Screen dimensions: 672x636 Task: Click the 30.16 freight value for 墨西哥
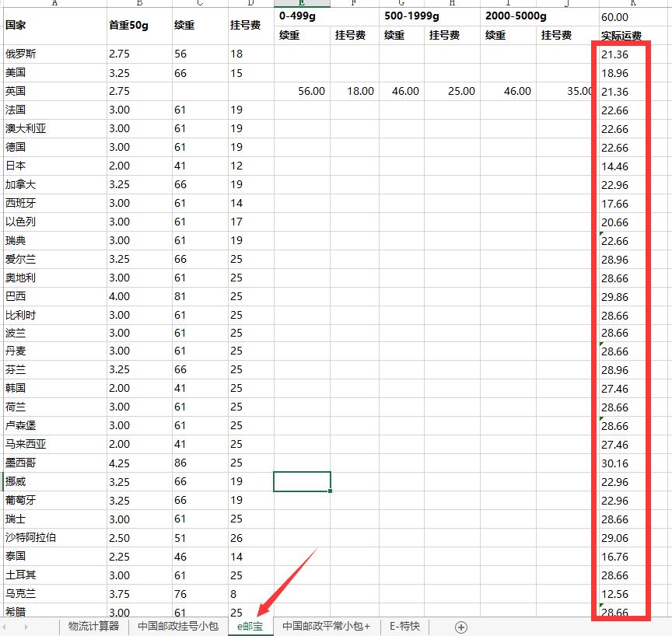(621, 463)
